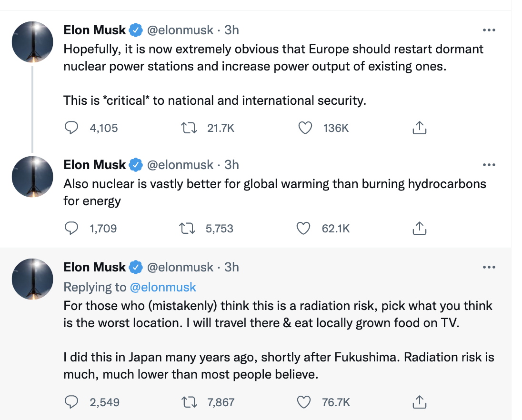Like the tweet with 136K likes

point(304,128)
